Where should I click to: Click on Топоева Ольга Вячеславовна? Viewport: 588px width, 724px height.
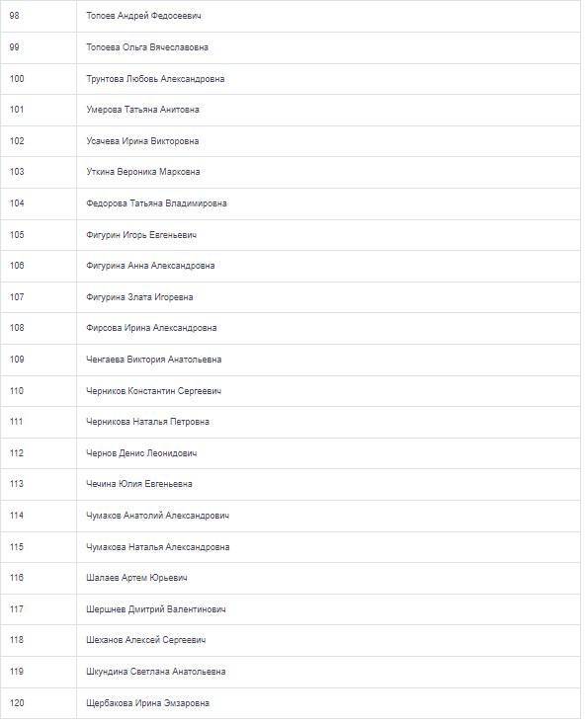coord(147,47)
